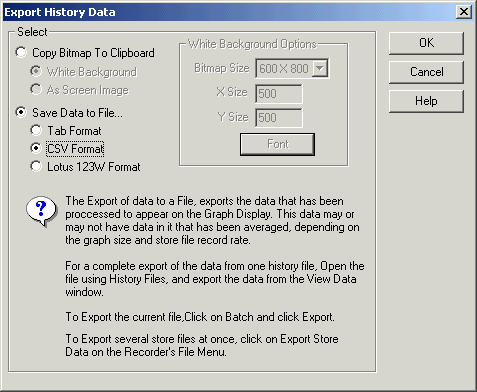Close the Export History Data dialog

point(464,12)
